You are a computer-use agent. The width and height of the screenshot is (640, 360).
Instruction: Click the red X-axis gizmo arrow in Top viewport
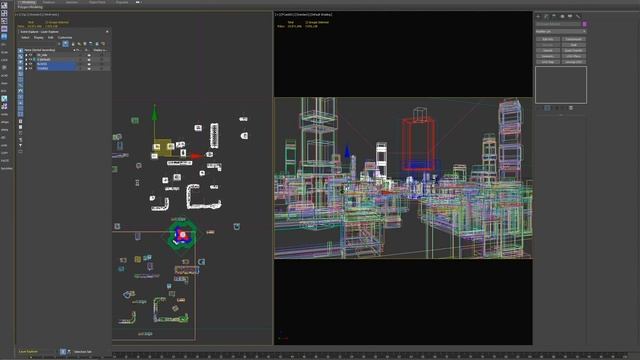point(196,156)
